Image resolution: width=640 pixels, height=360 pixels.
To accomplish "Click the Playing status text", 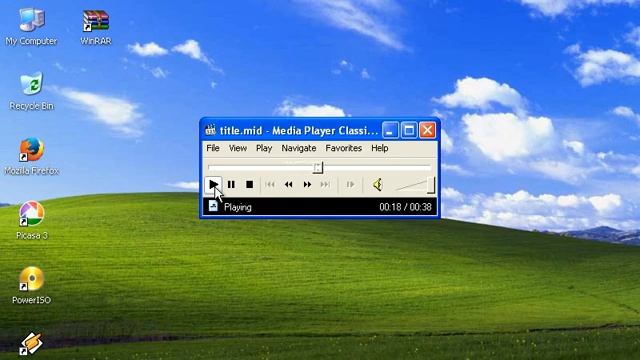I will click(238, 207).
